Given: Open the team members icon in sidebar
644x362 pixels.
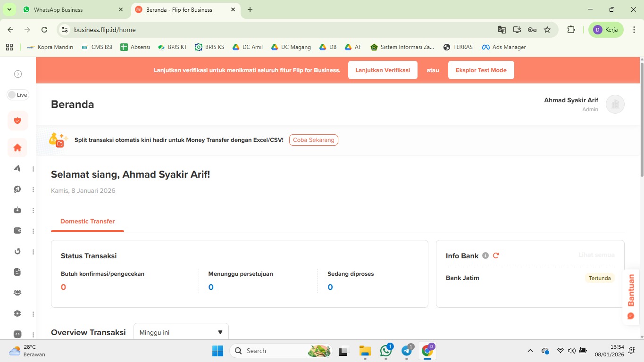Looking at the screenshot, I should pos(17,293).
